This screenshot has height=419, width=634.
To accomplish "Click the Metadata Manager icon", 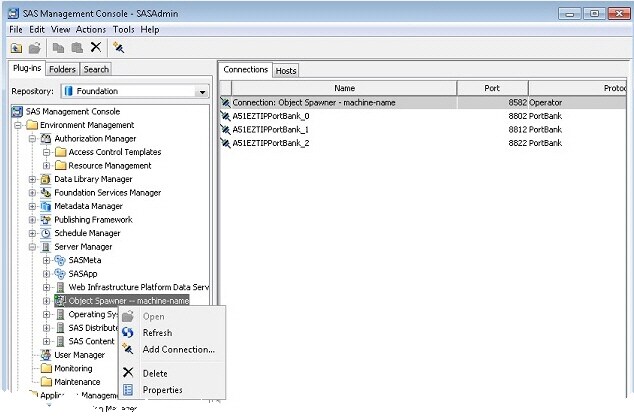I will [x=46, y=206].
